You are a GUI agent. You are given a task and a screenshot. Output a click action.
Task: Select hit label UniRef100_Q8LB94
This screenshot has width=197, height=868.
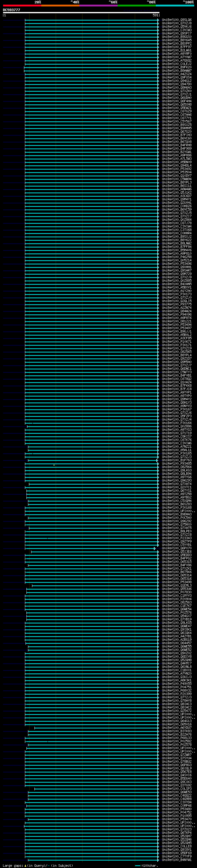click(177, 474)
